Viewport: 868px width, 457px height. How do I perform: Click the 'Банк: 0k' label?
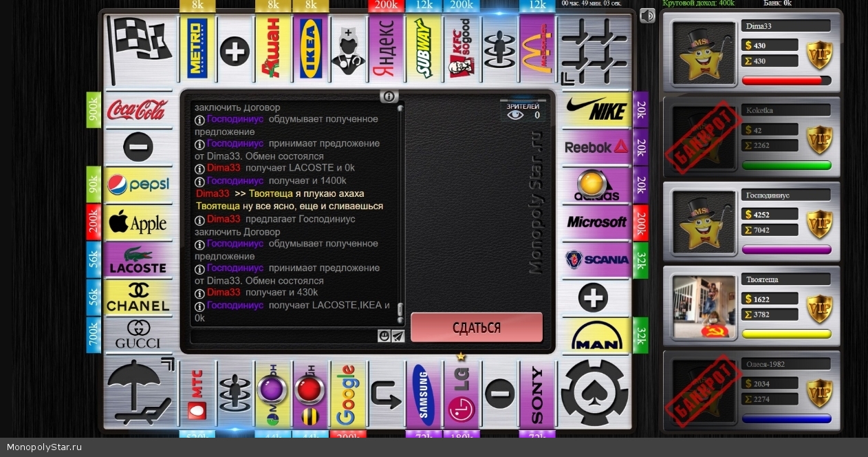coord(778,3)
